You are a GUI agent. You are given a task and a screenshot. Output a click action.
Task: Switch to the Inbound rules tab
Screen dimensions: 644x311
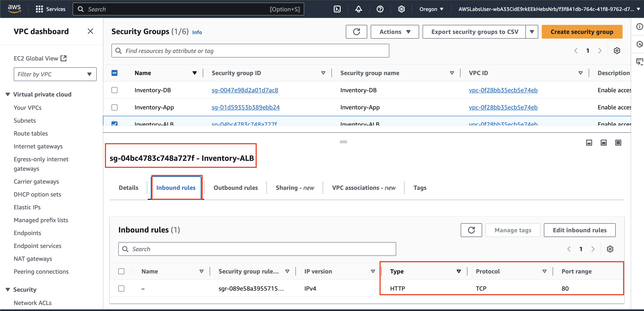176,188
